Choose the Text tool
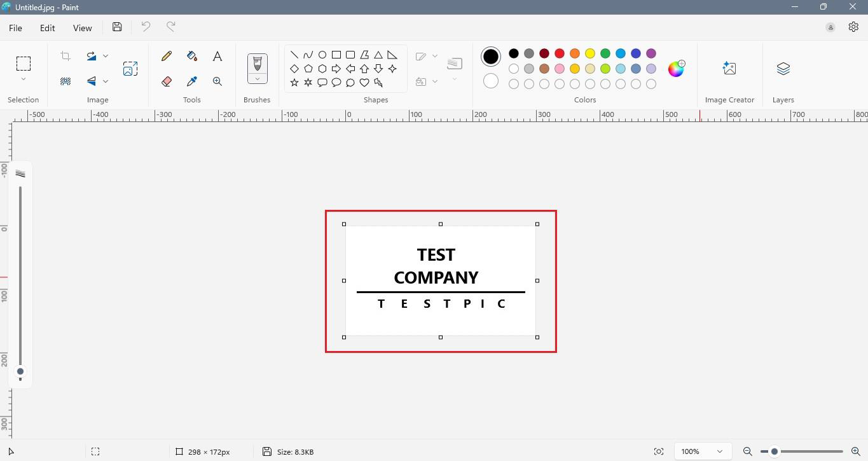868x461 pixels. pos(217,56)
